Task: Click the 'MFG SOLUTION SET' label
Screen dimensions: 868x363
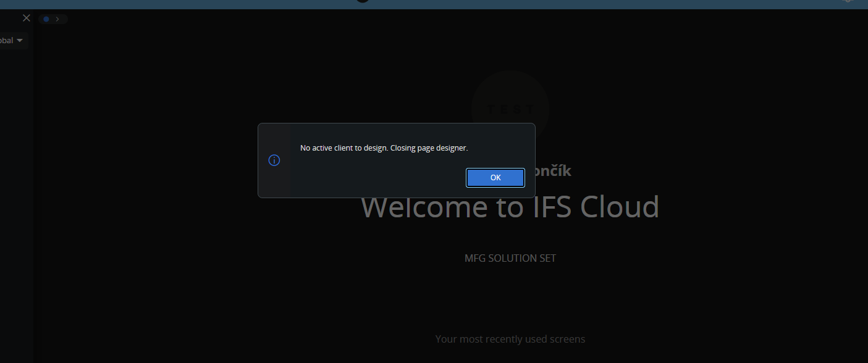Action: (x=510, y=258)
